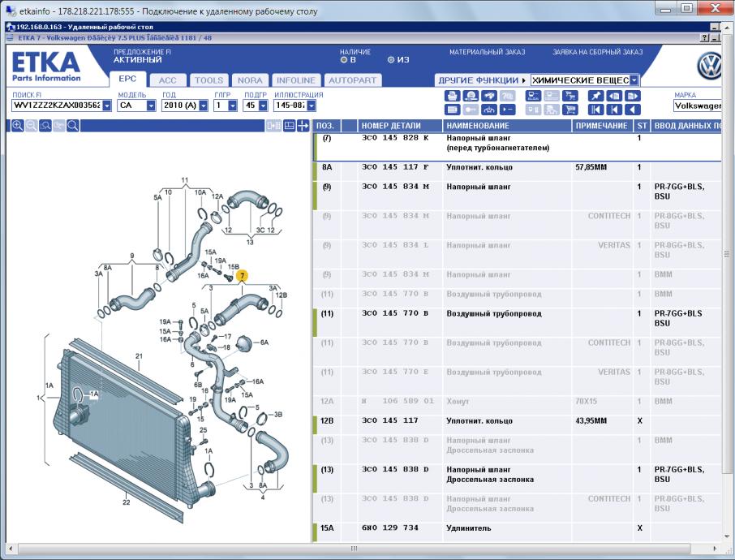Open the ГОД year dropdown

tap(203, 106)
